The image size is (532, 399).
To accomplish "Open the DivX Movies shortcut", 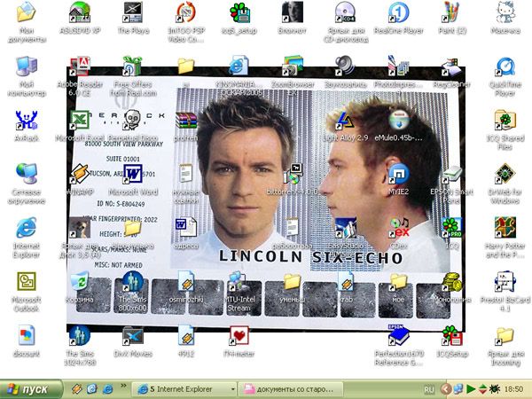I will (x=133, y=335).
